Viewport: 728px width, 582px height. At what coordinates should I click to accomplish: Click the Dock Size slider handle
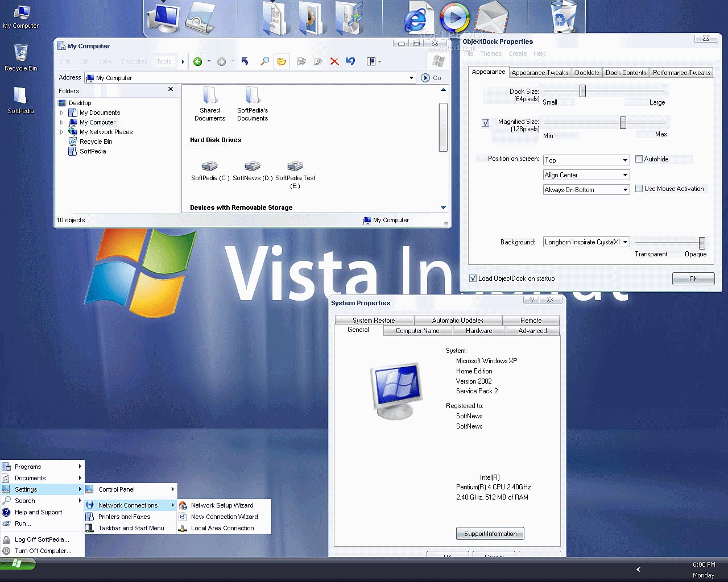coord(582,91)
